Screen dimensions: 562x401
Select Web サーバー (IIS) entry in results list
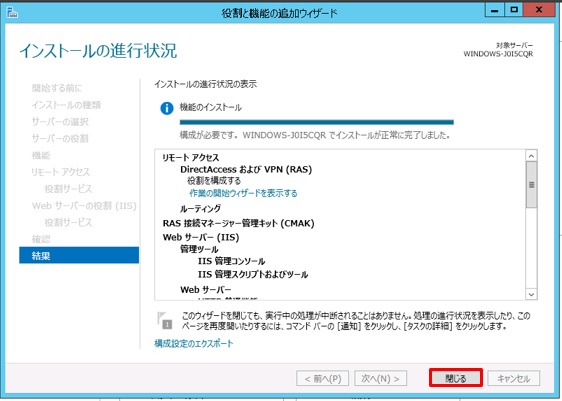[x=201, y=237]
